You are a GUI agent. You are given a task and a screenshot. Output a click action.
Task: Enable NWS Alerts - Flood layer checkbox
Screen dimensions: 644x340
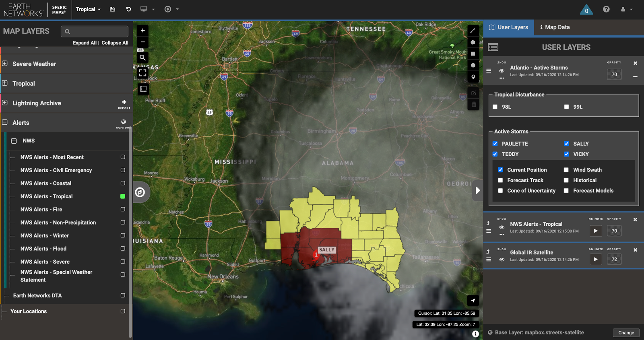(x=123, y=249)
